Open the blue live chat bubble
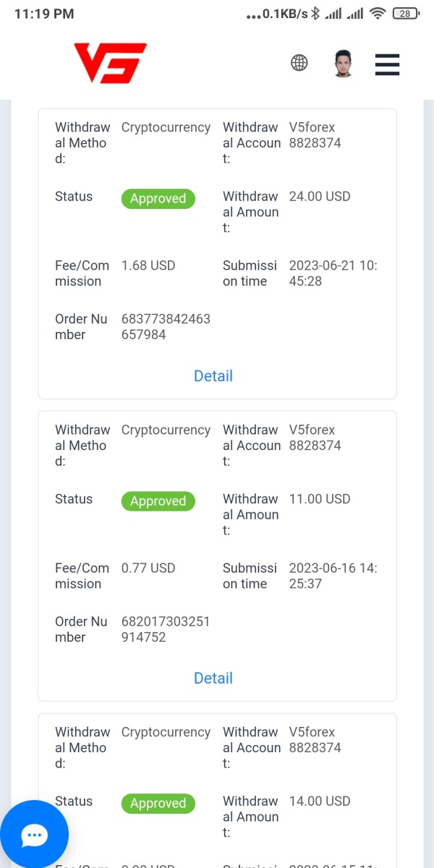Screen dimensions: 434x868 pos(34,835)
